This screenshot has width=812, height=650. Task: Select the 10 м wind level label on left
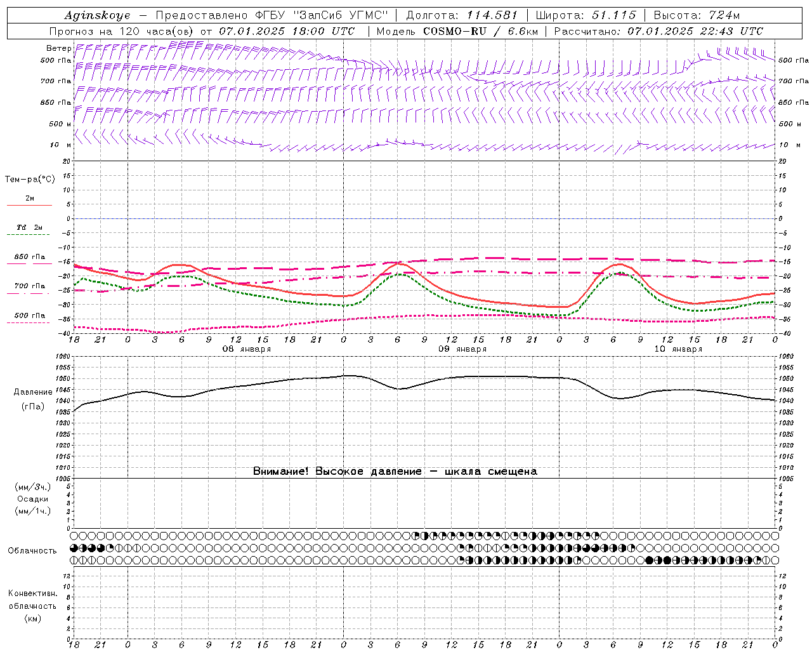[60, 145]
